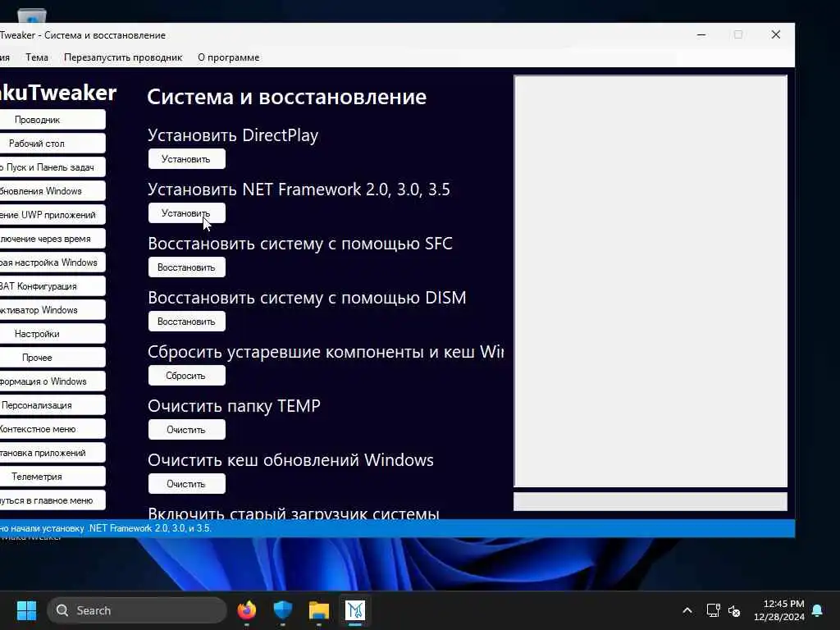Open the network status tray icon
This screenshot has height=630, width=840.
click(x=713, y=610)
